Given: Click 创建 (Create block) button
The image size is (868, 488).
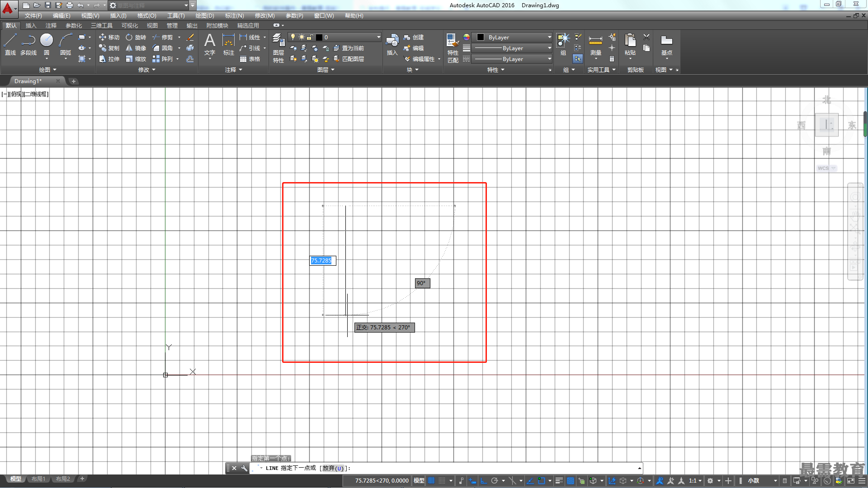Looking at the screenshot, I should click(x=414, y=37).
